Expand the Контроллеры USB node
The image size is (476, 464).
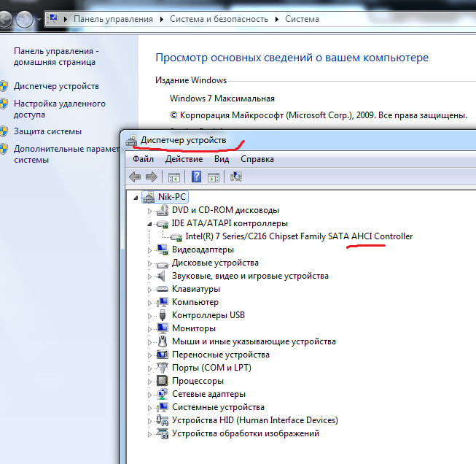coord(149,316)
